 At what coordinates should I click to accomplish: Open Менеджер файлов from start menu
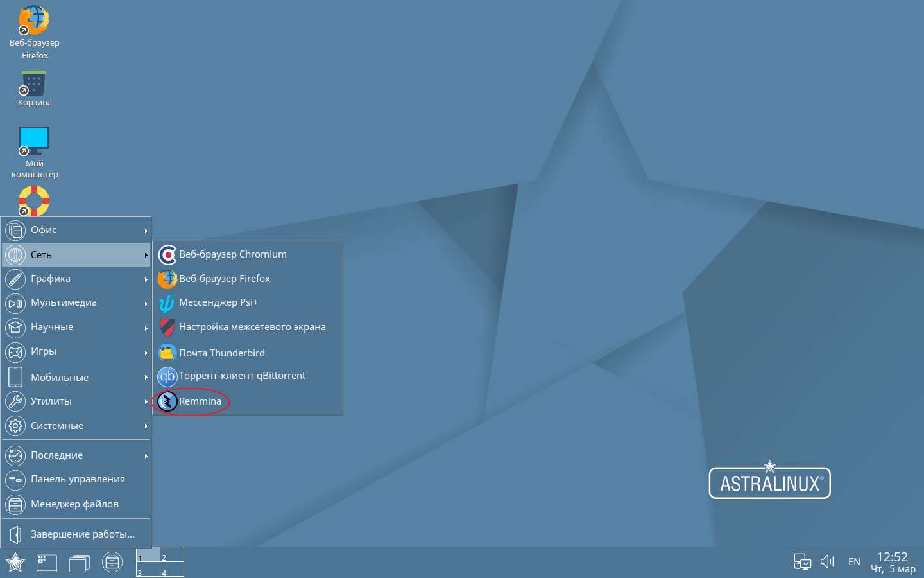(x=76, y=504)
